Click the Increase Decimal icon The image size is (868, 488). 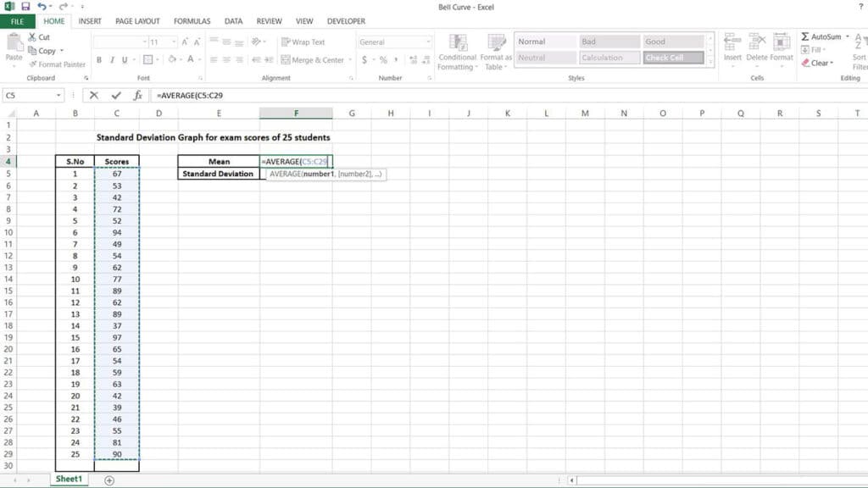pyautogui.click(x=412, y=61)
